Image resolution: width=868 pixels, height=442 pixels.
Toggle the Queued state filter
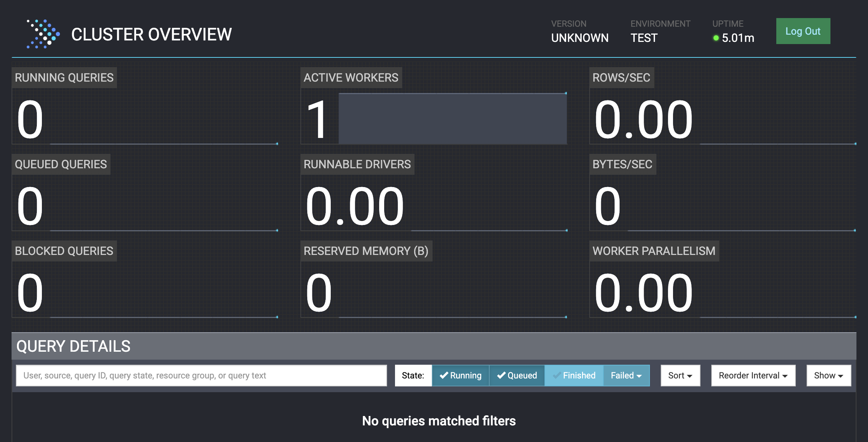(517, 376)
